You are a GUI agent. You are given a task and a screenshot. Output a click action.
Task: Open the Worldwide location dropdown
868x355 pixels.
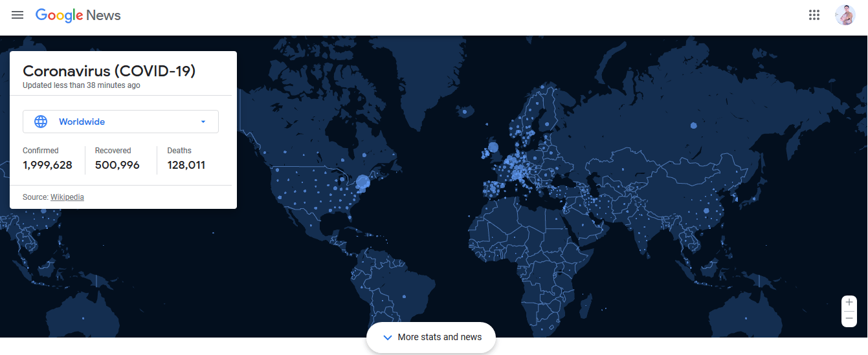[x=120, y=122]
